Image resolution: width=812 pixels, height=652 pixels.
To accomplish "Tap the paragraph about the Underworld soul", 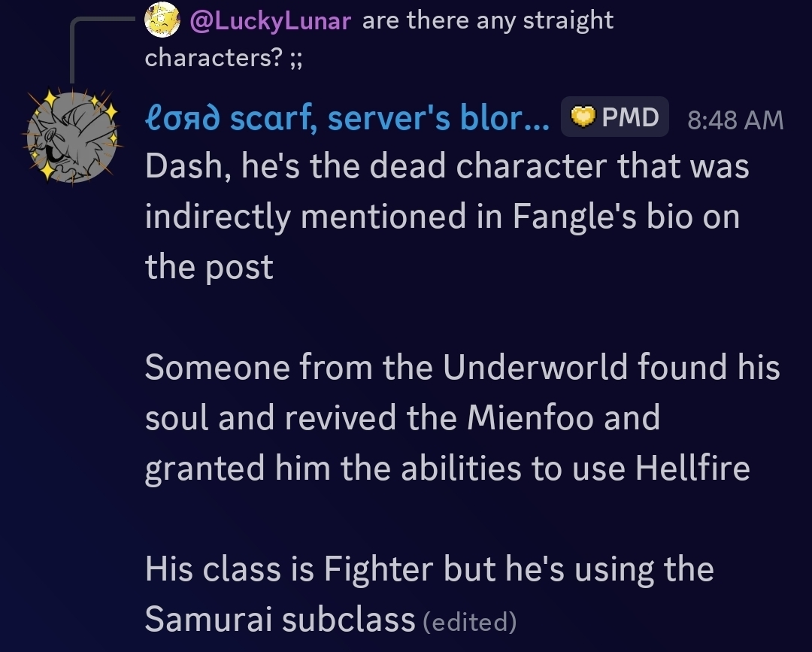I will point(462,417).
